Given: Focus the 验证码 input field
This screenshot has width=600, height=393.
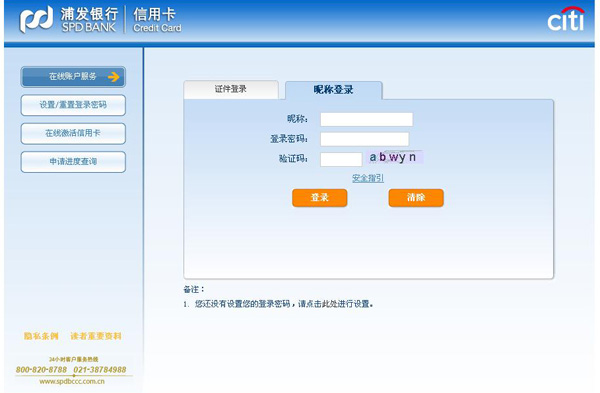Looking at the screenshot, I should coord(341,159).
